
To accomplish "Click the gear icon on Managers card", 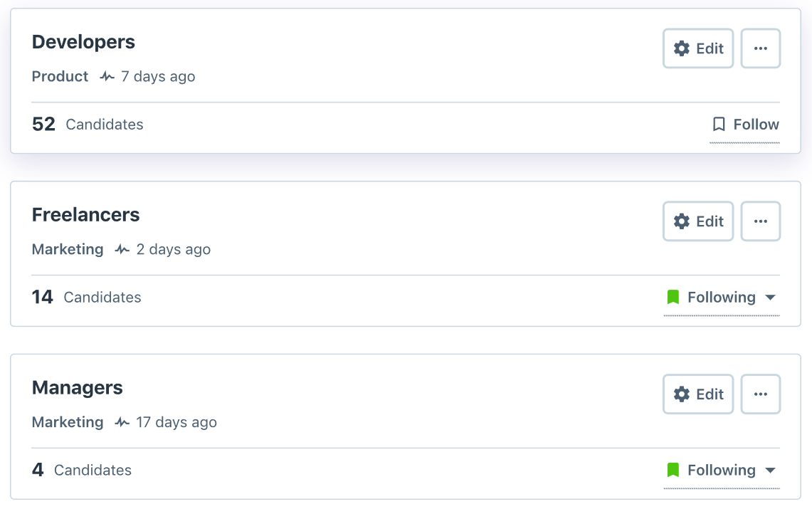I will (682, 394).
